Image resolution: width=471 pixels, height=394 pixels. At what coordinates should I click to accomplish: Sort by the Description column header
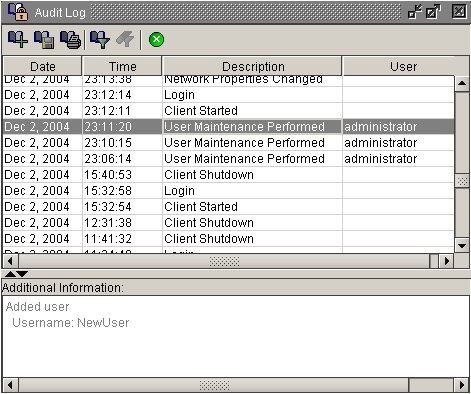[252, 66]
